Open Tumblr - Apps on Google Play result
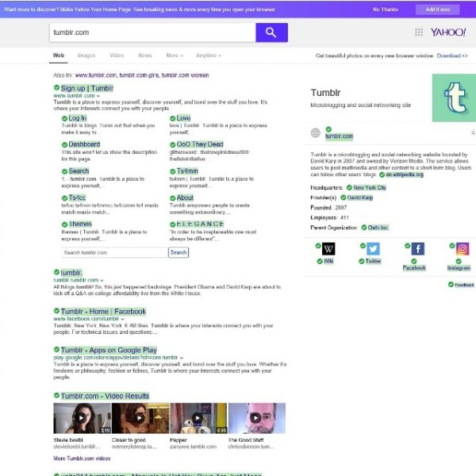The image size is (476, 476). click(x=109, y=350)
